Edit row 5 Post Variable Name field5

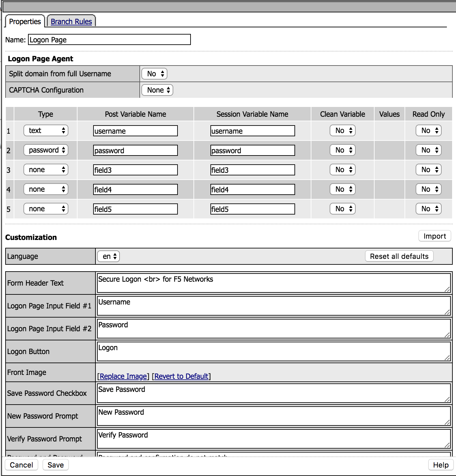pos(135,209)
